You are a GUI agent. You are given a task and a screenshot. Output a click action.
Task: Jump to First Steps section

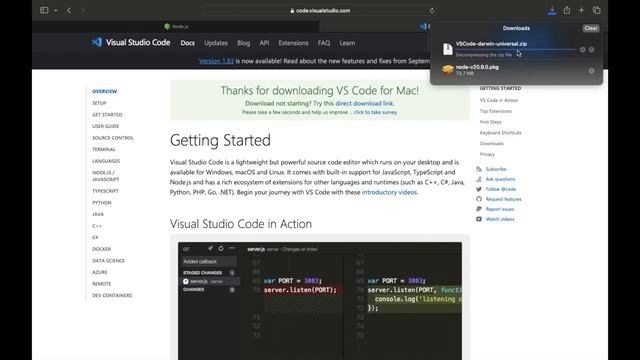click(x=491, y=122)
